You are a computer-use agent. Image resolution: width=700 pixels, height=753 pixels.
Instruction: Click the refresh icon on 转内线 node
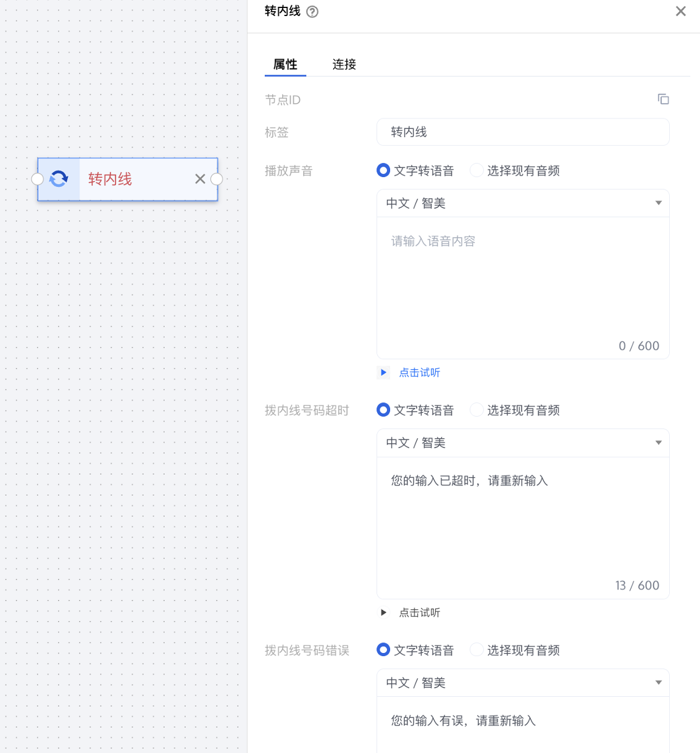click(x=59, y=179)
